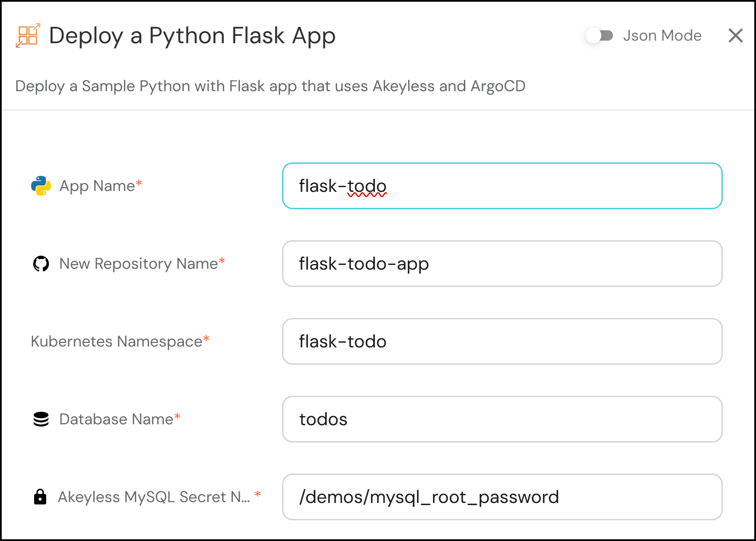Click the description mentioning Akeyless and ArgoCD

click(270, 86)
